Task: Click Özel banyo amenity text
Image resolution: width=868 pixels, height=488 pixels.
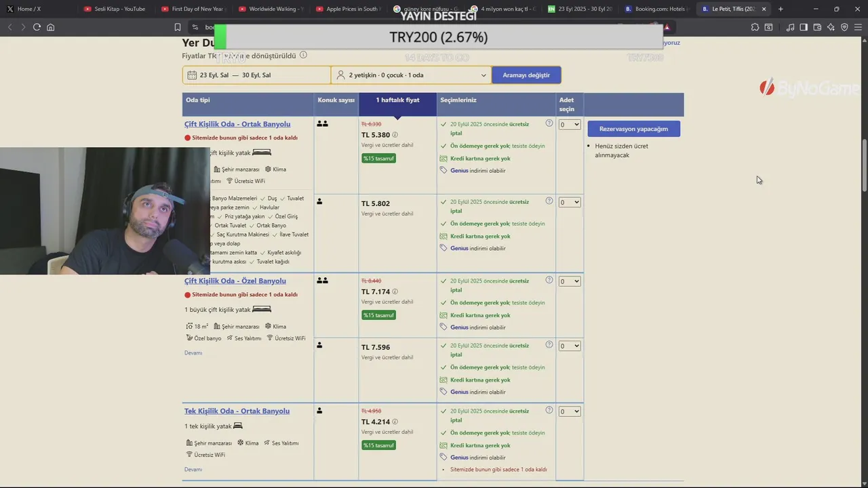Action: point(208,338)
